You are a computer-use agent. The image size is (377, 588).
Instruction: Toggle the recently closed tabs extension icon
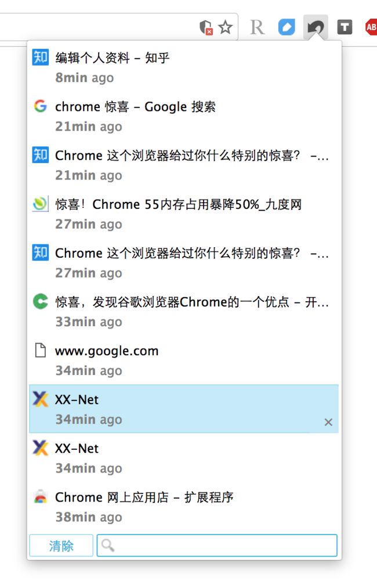[316, 27]
